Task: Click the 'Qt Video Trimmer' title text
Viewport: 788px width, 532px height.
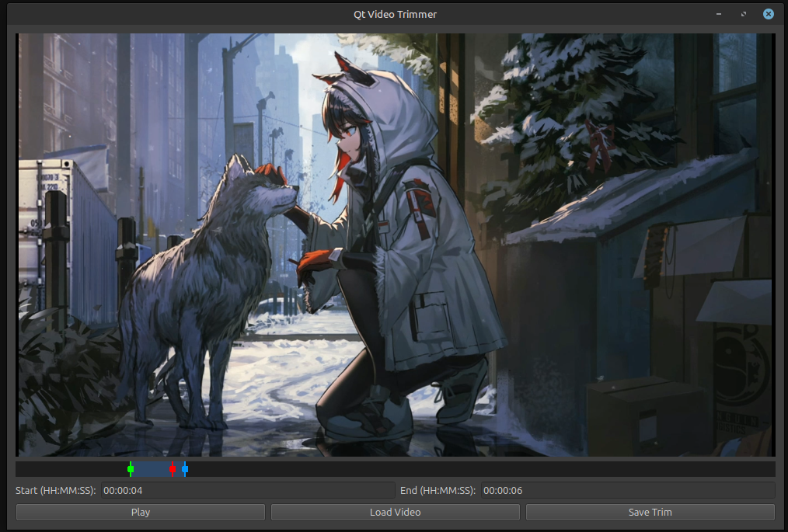Action: (395, 14)
